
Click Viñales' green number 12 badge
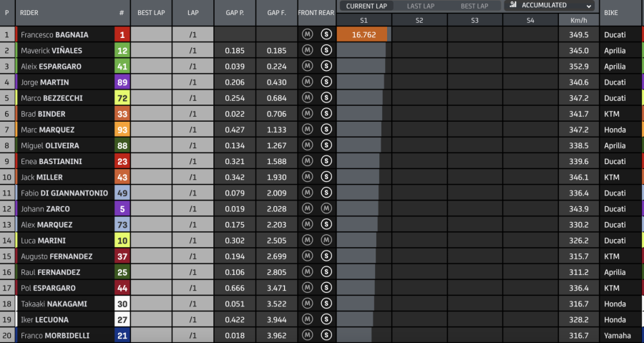coord(122,50)
